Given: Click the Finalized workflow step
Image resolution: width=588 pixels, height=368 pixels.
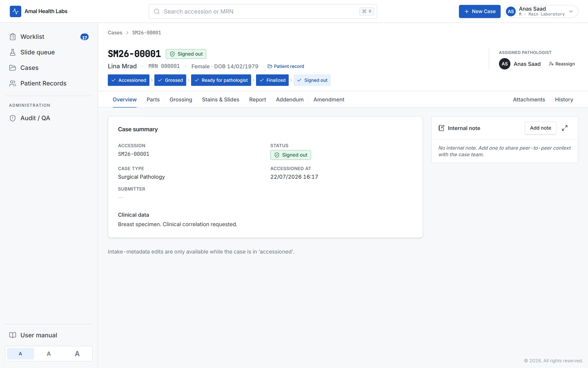Looking at the screenshot, I should (x=272, y=80).
